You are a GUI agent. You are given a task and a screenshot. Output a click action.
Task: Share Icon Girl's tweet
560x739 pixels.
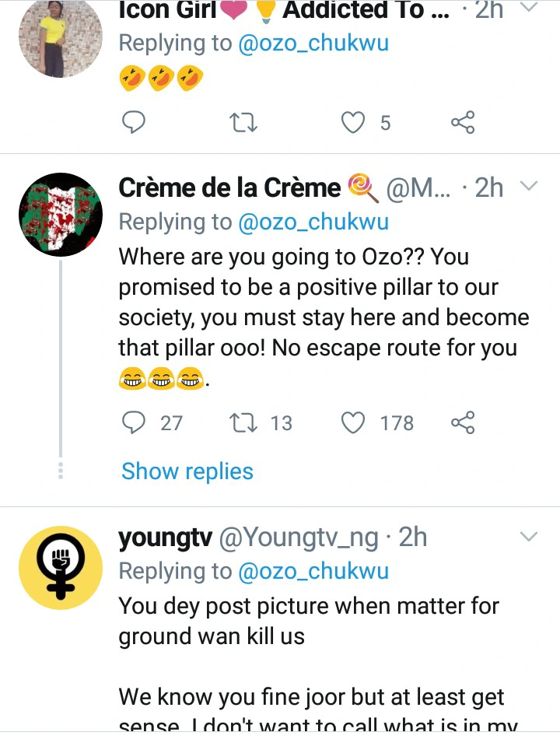coord(463,122)
